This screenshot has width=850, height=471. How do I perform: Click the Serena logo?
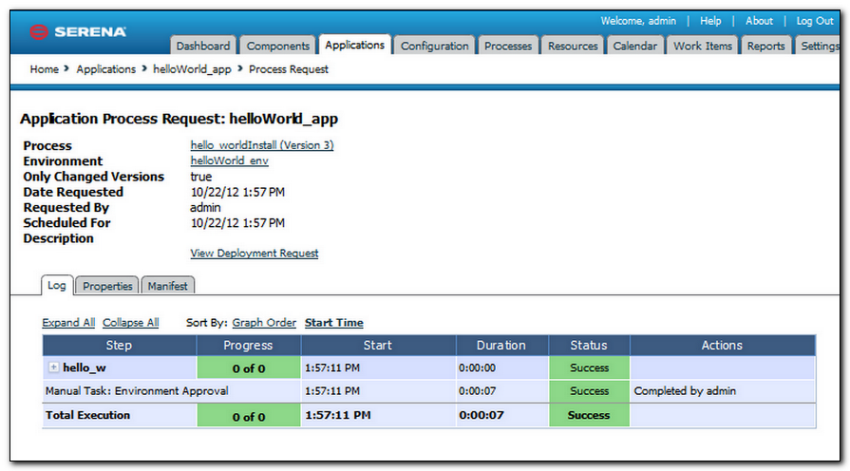pos(78,32)
